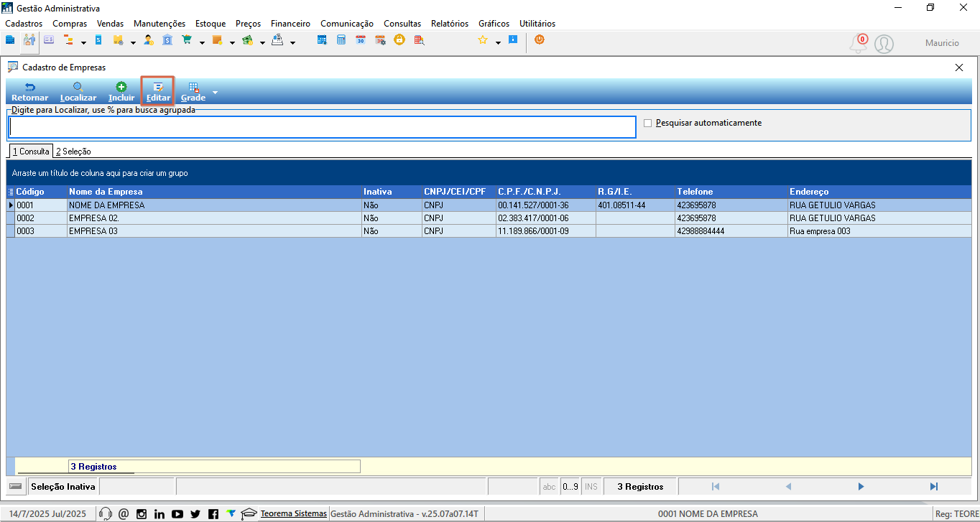Image resolution: width=980 pixels, height=522 pixels.
Task: Click the Incluir green plus icon
Action: [x=121, y=87]
